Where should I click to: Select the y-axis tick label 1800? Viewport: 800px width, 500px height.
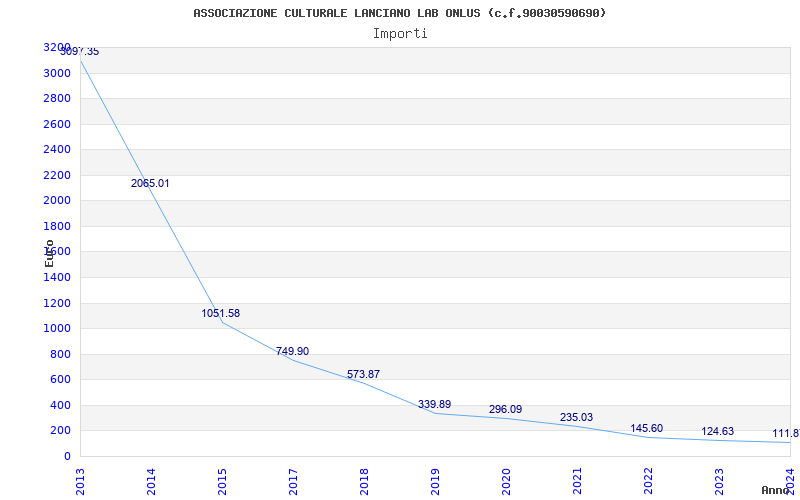pyautogui.click(x=57, y=227)
